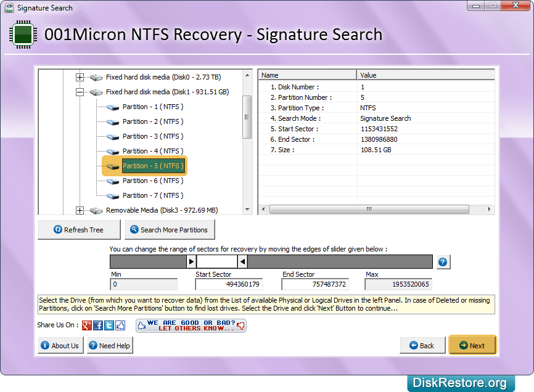This screenshot has height=392, width=534.
Task: Click Search More Partitions button
Action: (170, 230)
